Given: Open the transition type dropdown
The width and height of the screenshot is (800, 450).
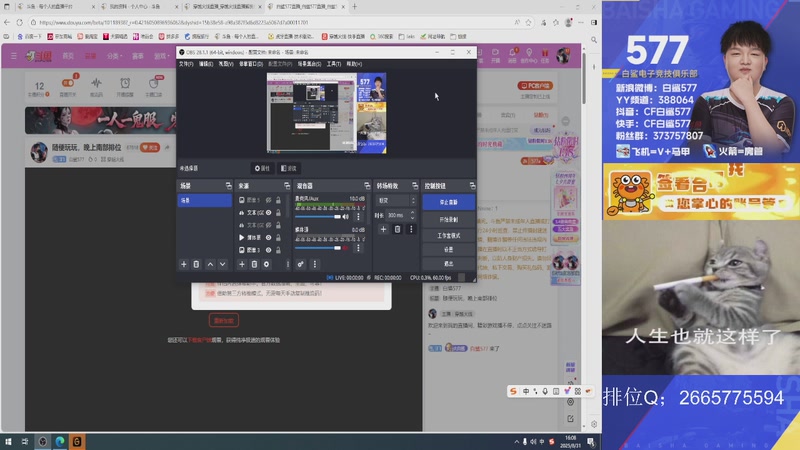Looking at the screenshot, I should tap(396, 201).
